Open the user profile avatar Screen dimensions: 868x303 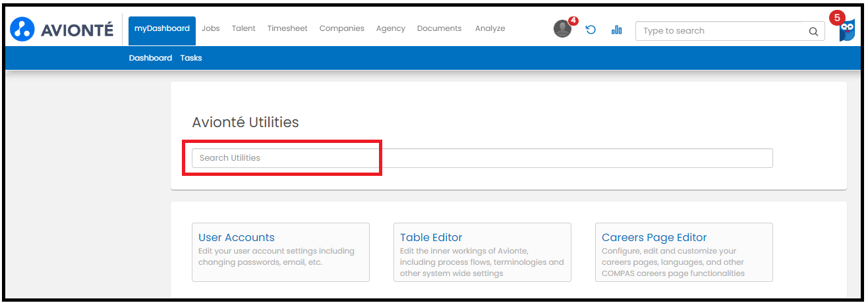[562, 29]
